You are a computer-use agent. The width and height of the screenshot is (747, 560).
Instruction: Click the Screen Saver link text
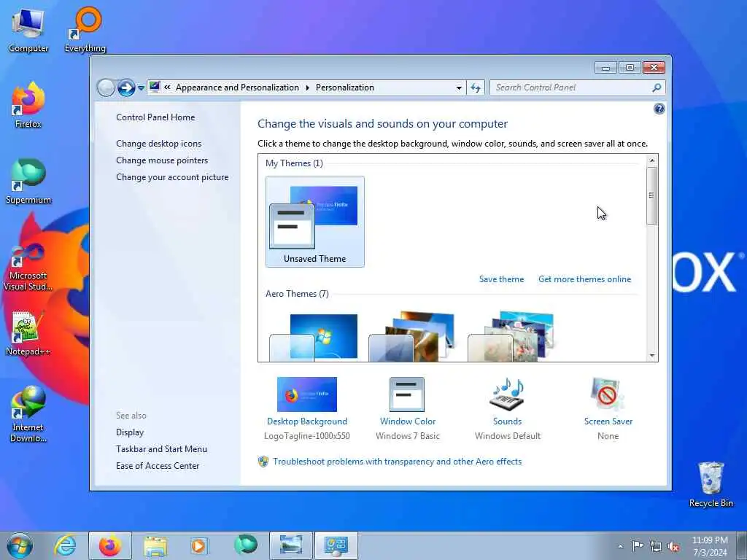[608, 421]
